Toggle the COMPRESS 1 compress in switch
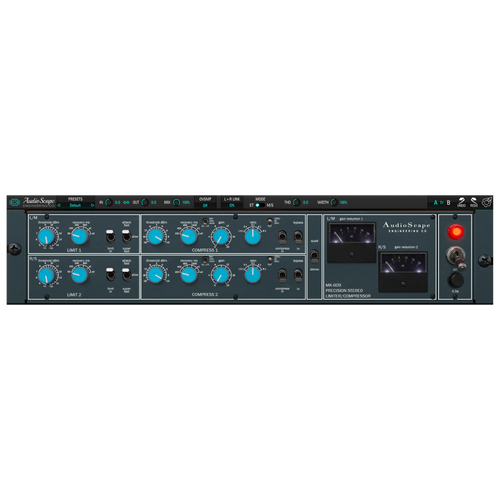The width and height of the screenshot is (500, 500). pyautogui.click(x=282, y=237)
